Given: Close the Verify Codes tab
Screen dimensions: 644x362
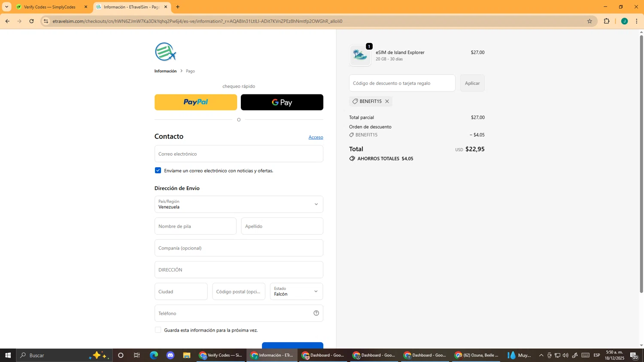Looking at the screenshot, I should point(85,7).
